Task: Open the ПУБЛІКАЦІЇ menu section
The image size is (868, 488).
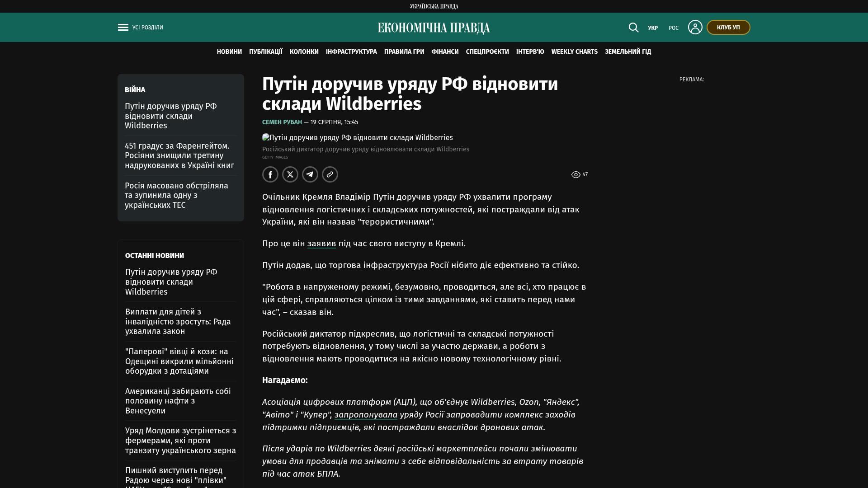Action: tap(266, 52)
